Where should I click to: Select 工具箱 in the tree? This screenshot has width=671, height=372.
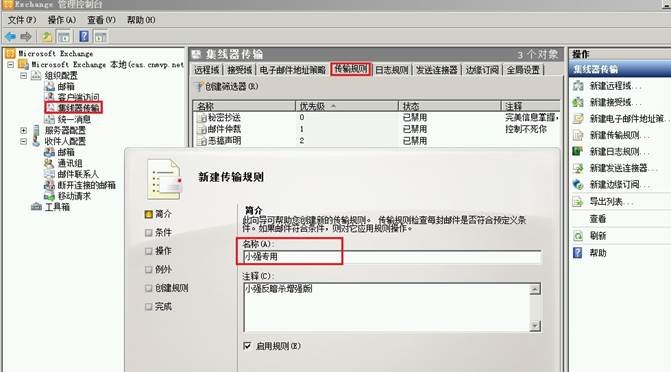point(57,207)
